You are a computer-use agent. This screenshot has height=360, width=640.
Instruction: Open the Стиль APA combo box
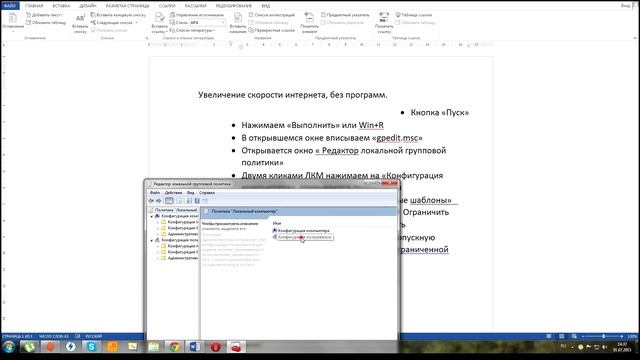[207, 23]
